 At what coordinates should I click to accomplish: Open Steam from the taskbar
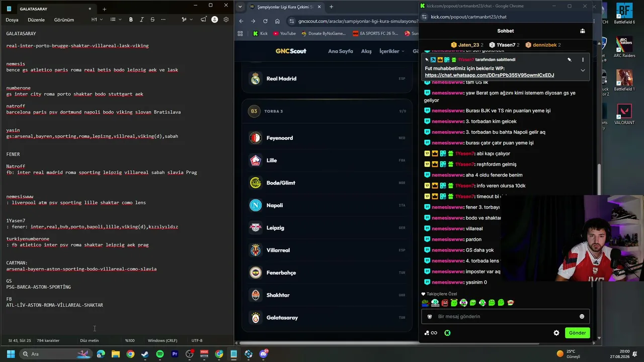pyautogui.click(x=145, y=354)
